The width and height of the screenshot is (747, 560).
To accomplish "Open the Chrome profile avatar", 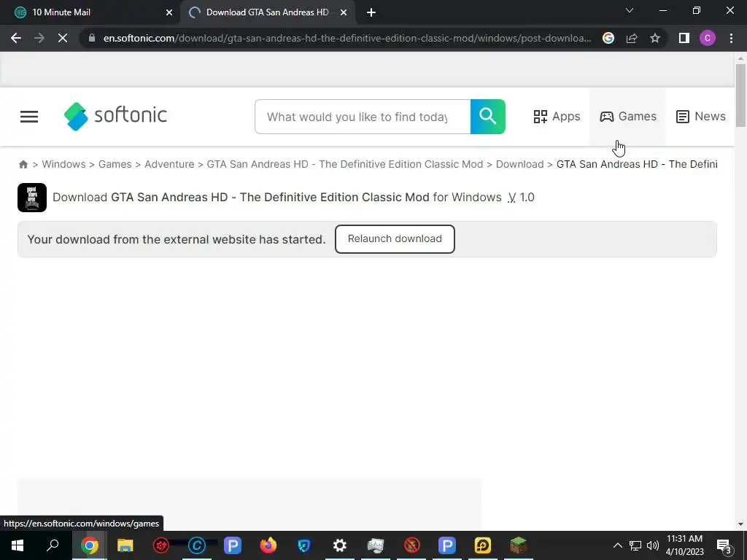I will coord(708,38).
